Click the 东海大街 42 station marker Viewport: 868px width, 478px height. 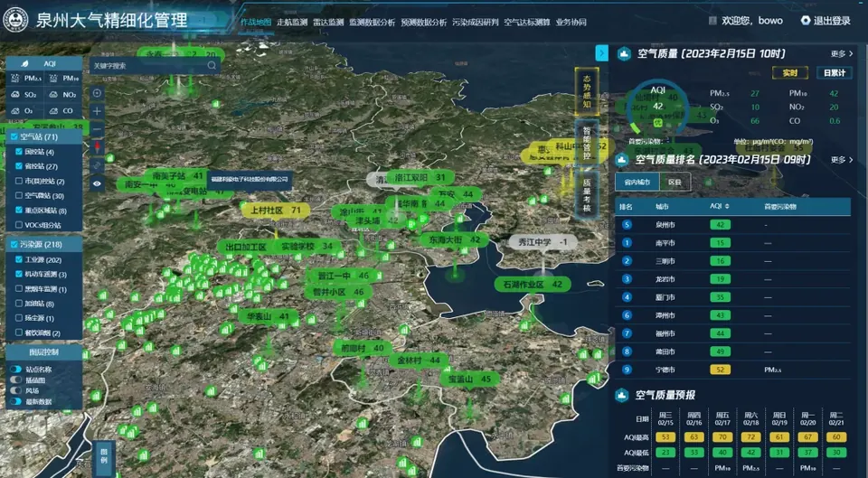click(x=455, y=239)
